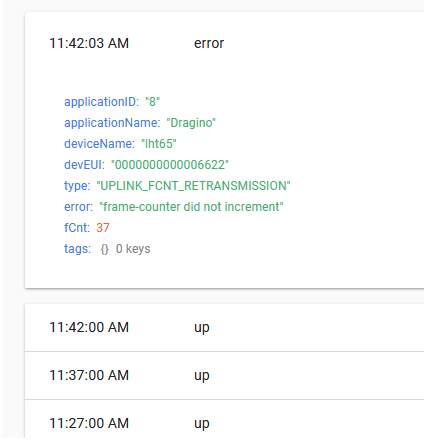Expand the 11:42:00 AM up event
Viewport: 429px width, 441px height.
click(x=224, y=327)
